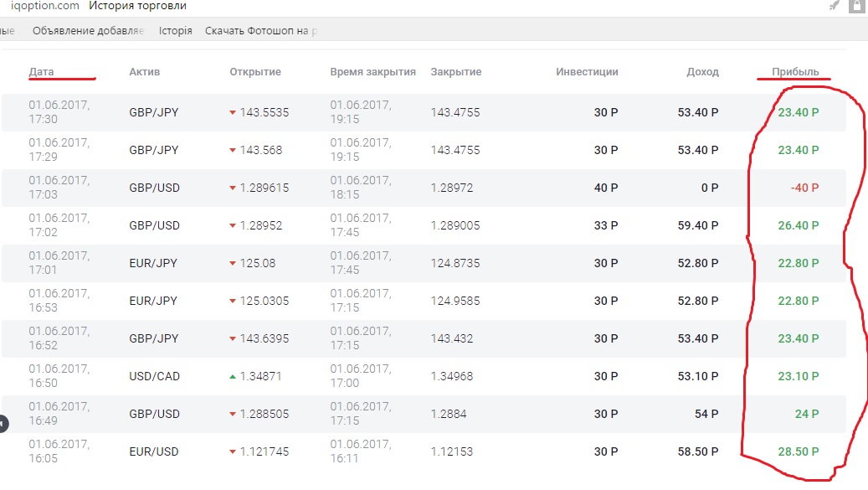Click the green up arrow beside 1.34871
The width and height of the screenshot is (868, 490).
tap(233, 376)
